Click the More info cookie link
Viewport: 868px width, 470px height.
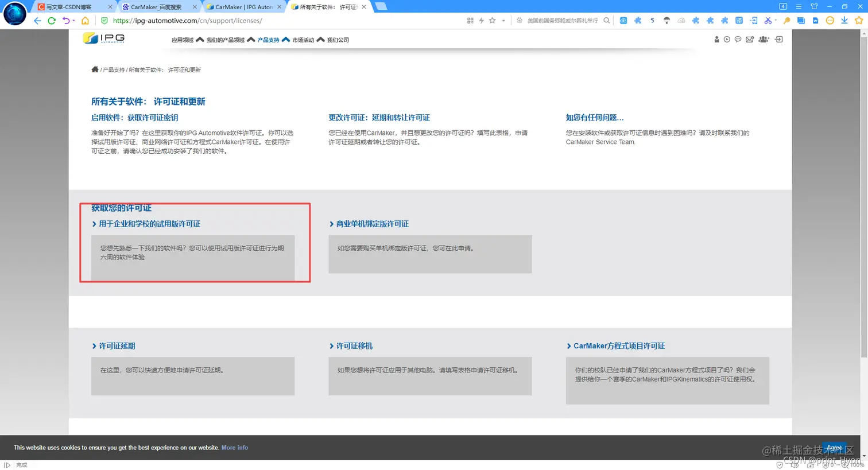click(235, 448)
